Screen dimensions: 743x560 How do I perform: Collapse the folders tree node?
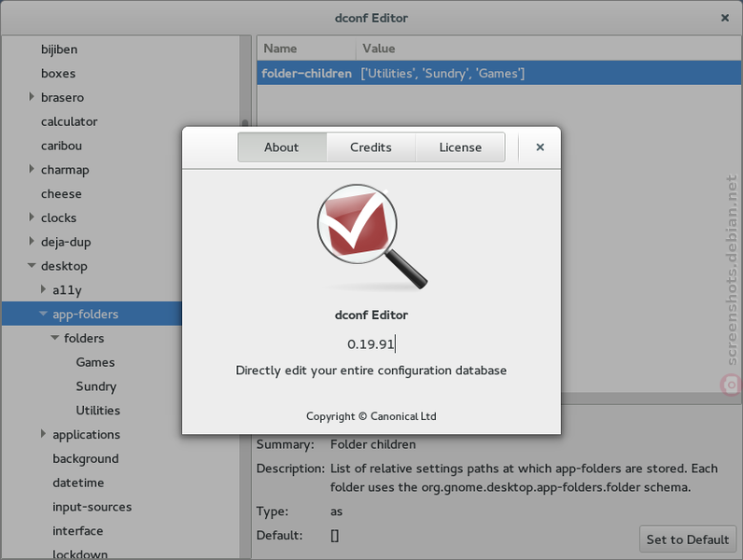(55, 338)
